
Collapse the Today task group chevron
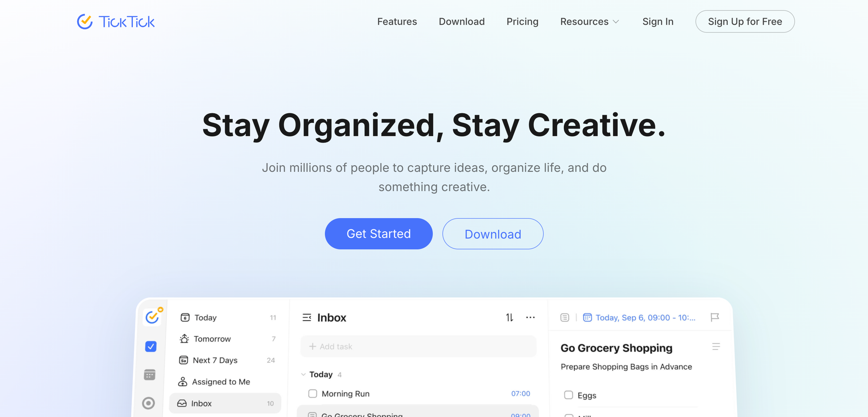point(303,374)
